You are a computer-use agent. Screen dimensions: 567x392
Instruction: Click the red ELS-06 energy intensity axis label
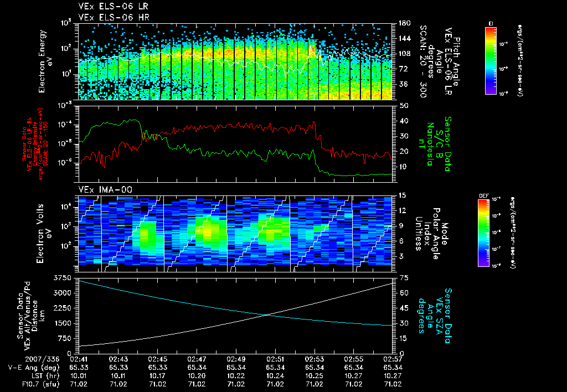pyautogui.click(x=35, y=144)
